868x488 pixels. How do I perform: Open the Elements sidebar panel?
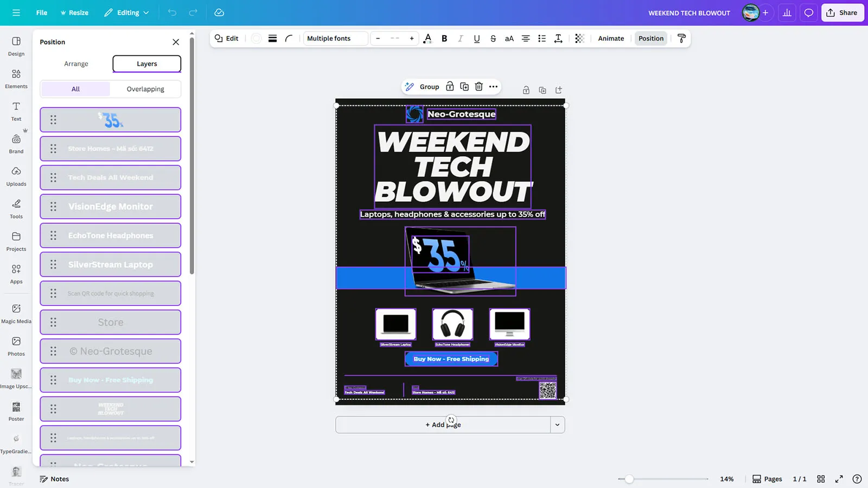(16, 79)
